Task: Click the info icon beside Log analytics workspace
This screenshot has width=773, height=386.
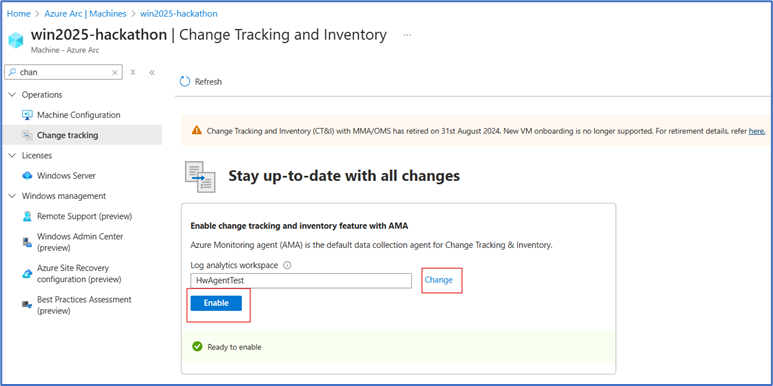Action: pos(287,265)
